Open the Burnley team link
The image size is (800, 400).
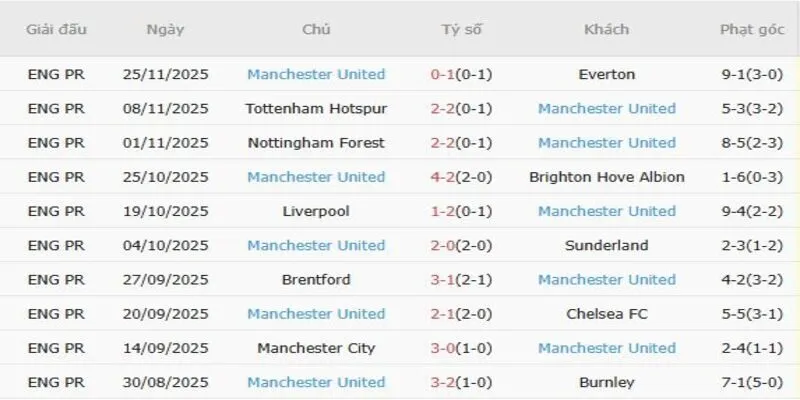click(607, 382)
